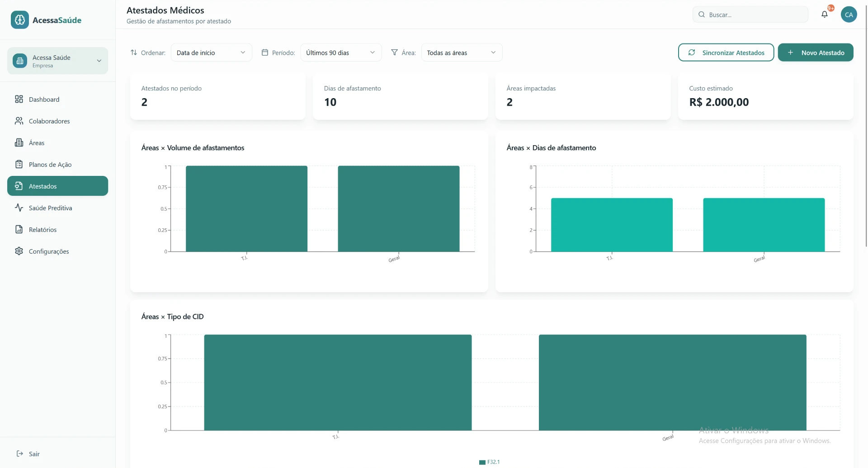868x468 pixels.
Task: Click the Atestados Médicos page heading
Action: point(165,10)
